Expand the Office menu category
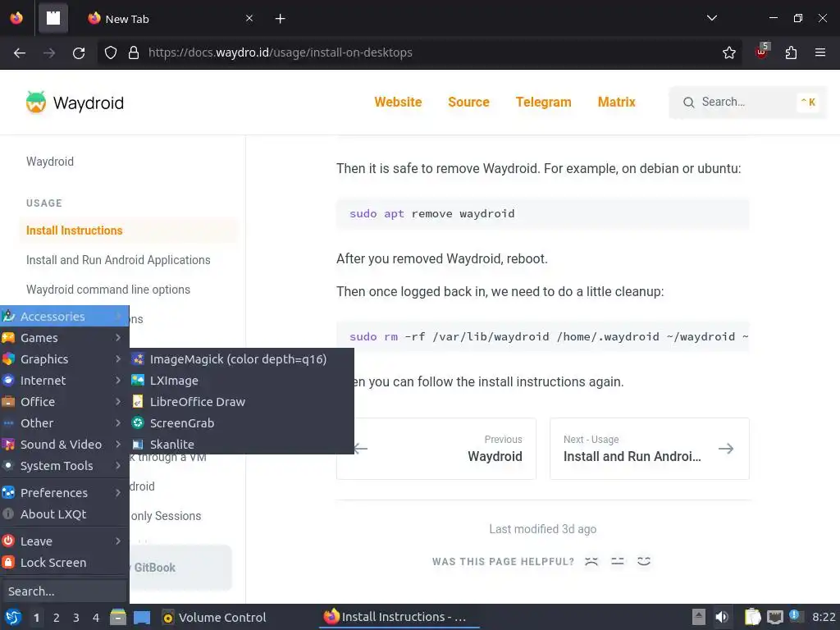Screen dimensions: 840x630 (64, 402)
